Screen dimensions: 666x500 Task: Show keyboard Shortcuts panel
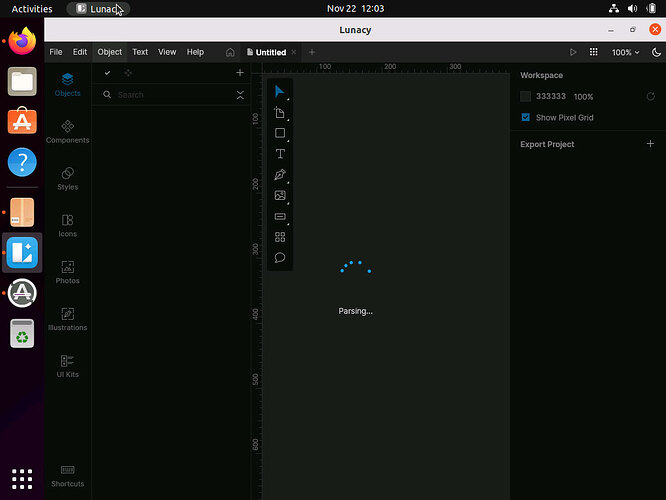(68, 476)
